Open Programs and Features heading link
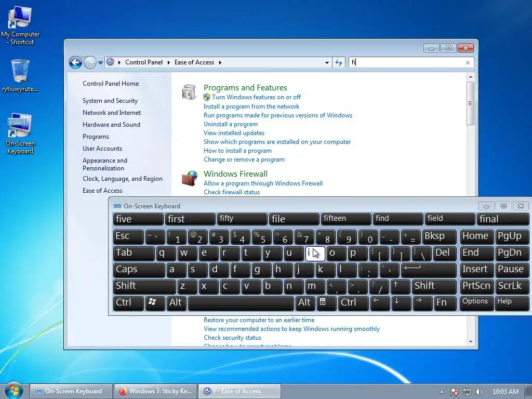Screen dimensions: 532x399 pyautogui.click(x=245, y=87)
